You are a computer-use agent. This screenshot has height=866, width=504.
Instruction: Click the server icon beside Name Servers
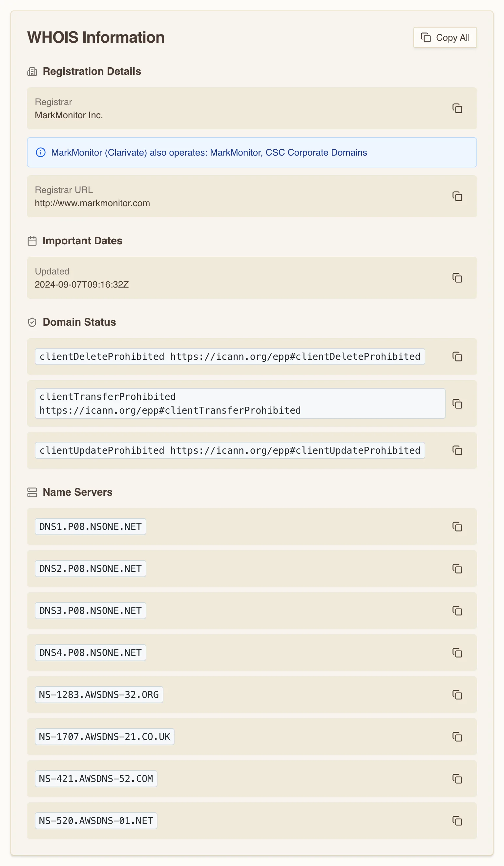pos(32,492)
